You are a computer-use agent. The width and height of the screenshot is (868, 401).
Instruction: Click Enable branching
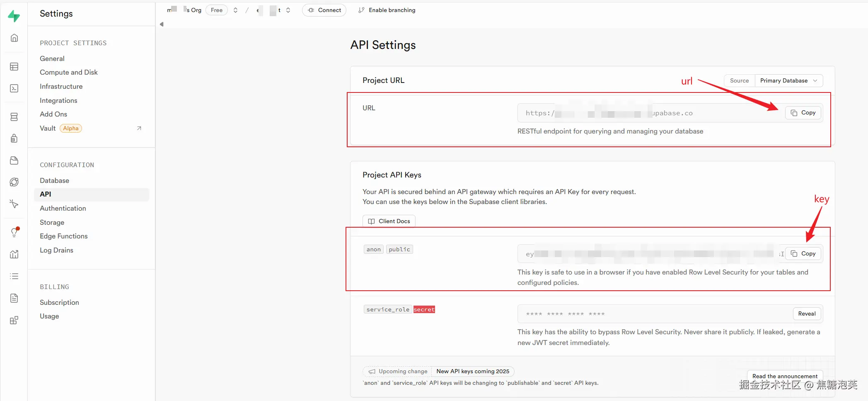[387, 10]
